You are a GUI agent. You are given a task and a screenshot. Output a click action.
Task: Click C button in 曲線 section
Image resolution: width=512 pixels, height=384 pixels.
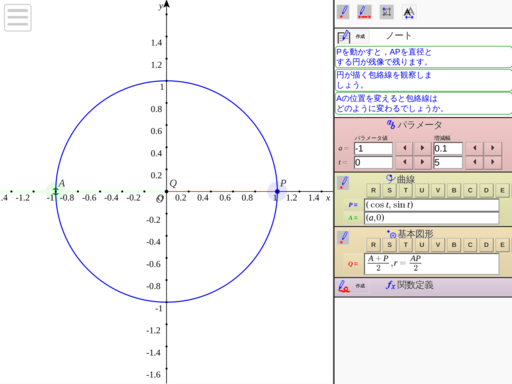coord(470,190)
